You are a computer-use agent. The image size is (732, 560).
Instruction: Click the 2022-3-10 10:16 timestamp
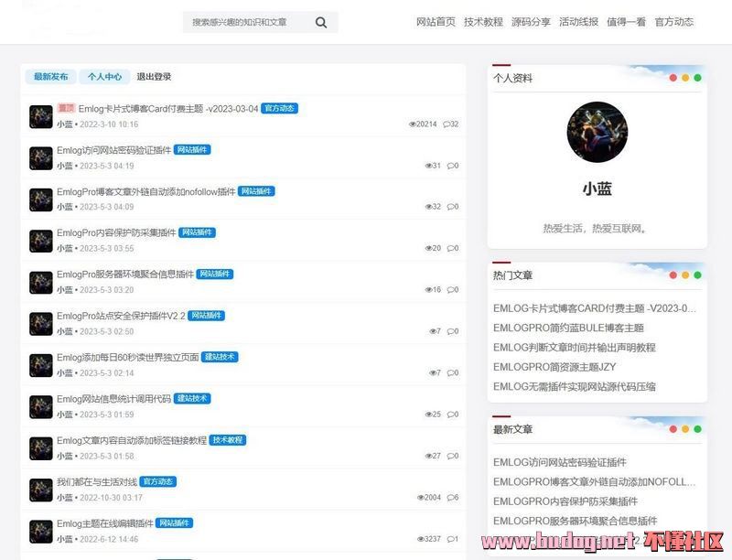109,124
